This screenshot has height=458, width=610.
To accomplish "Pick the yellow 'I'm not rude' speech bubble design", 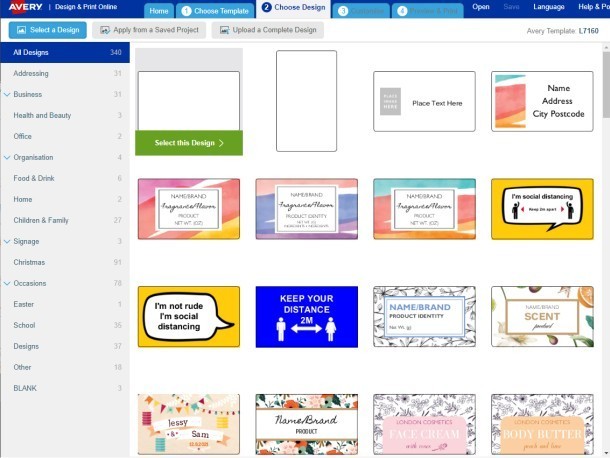I will (188, 315).
